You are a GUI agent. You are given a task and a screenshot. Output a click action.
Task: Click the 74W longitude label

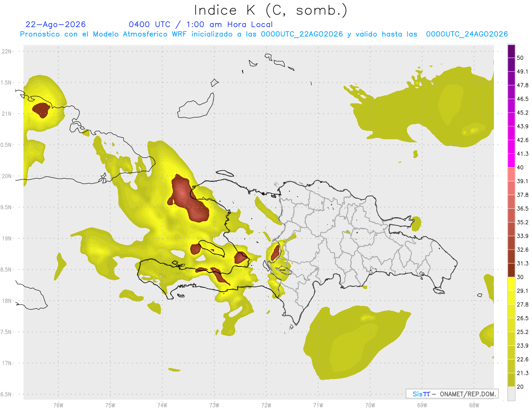(x=162, y=405)
